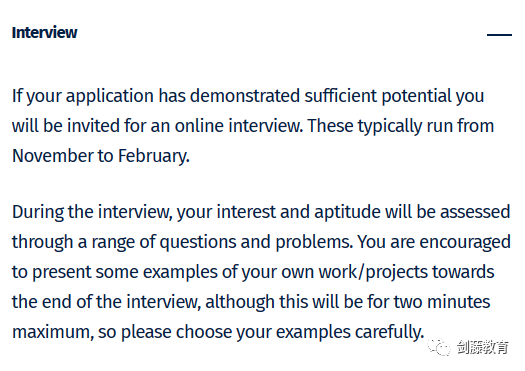Viewport: 525px width, 371px height.
Task: Click the phrase "If your application"
Action: tap(83, 96)
